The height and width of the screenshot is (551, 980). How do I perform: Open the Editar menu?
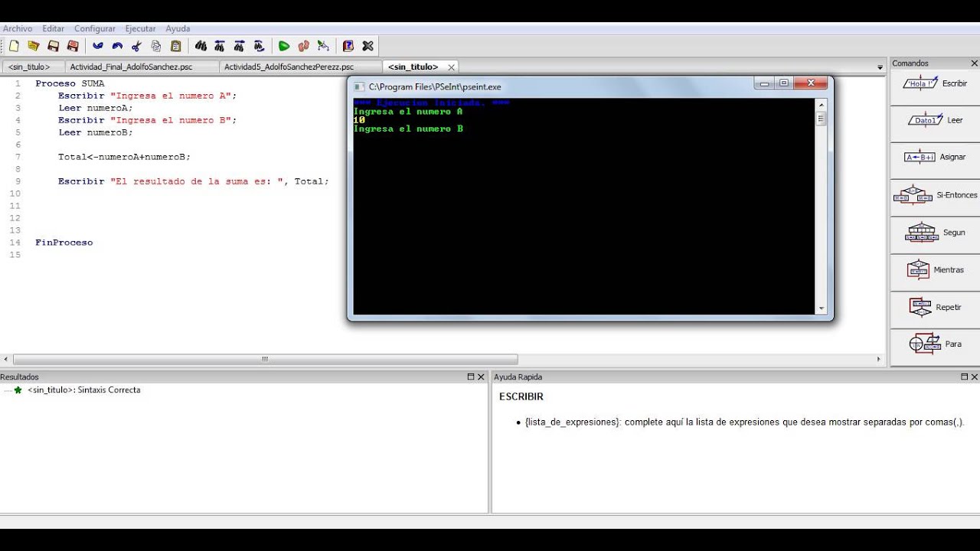tap(54, 28)
